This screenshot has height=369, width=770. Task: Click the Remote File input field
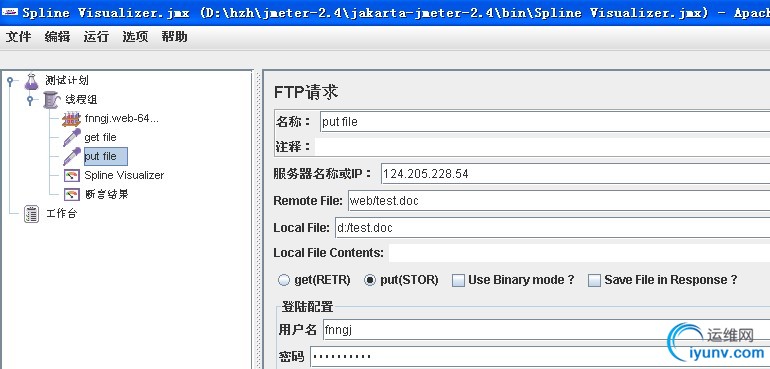[x=559, y=200]
